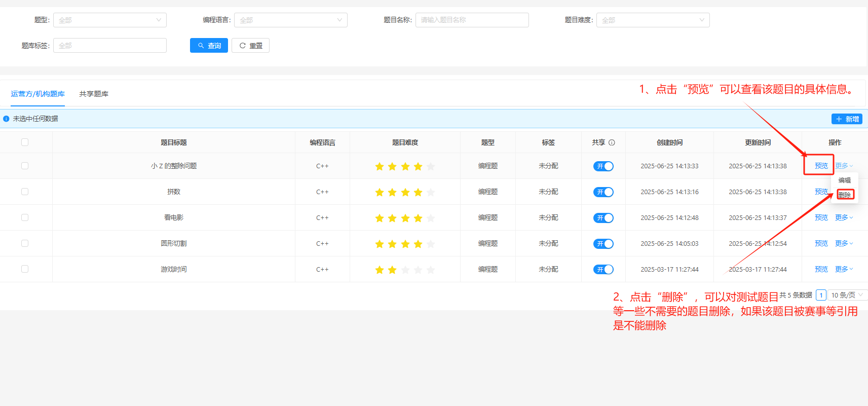Expand the 编程语言 dropdown
Image resolution: width=868 pixels, height=406 pixels.
(290, 20)
